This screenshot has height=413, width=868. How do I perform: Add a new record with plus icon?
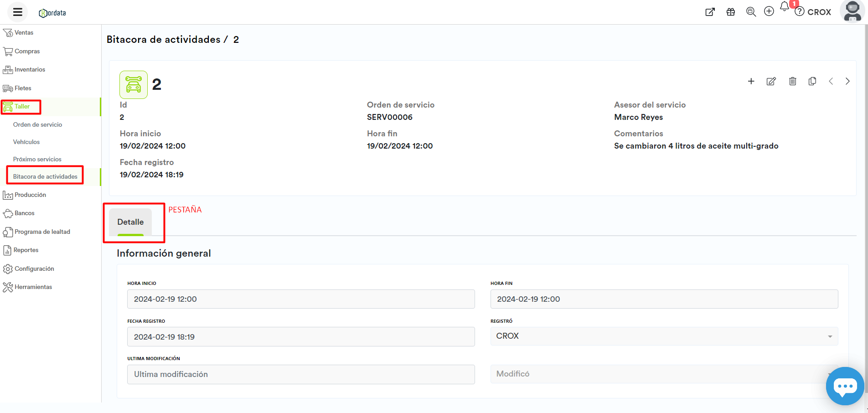coord(751,81)
